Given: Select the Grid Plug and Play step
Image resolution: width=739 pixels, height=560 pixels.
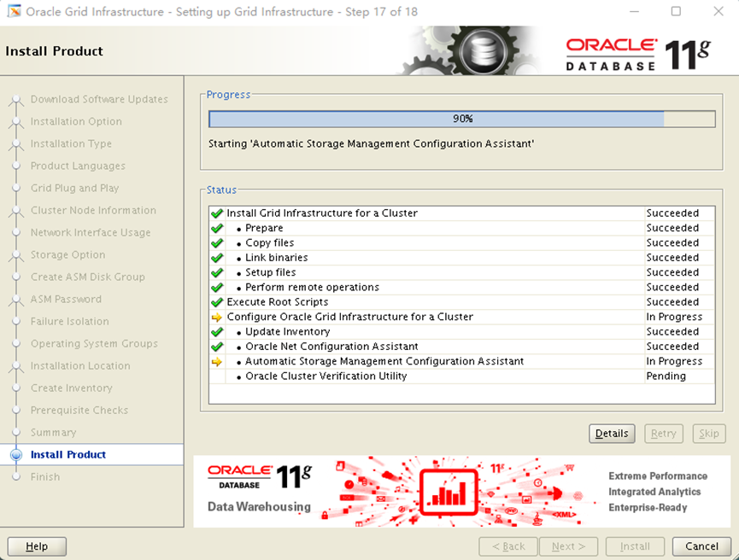Looking at the screenshot, I should coord(74,188).
